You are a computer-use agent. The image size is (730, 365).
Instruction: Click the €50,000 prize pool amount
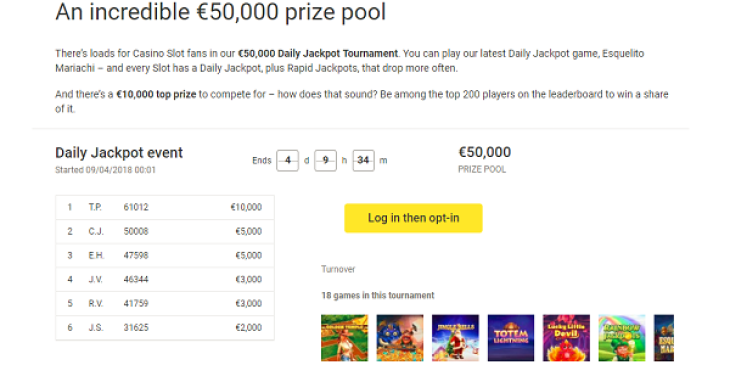coord(485,153)
